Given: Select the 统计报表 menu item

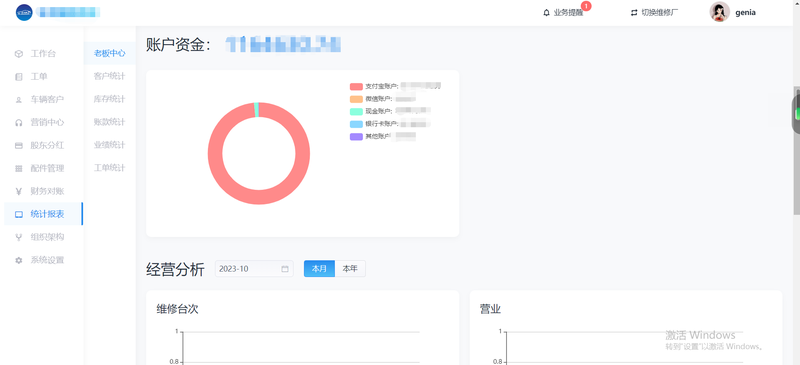Looking at the screenshot, I should 43,214.
